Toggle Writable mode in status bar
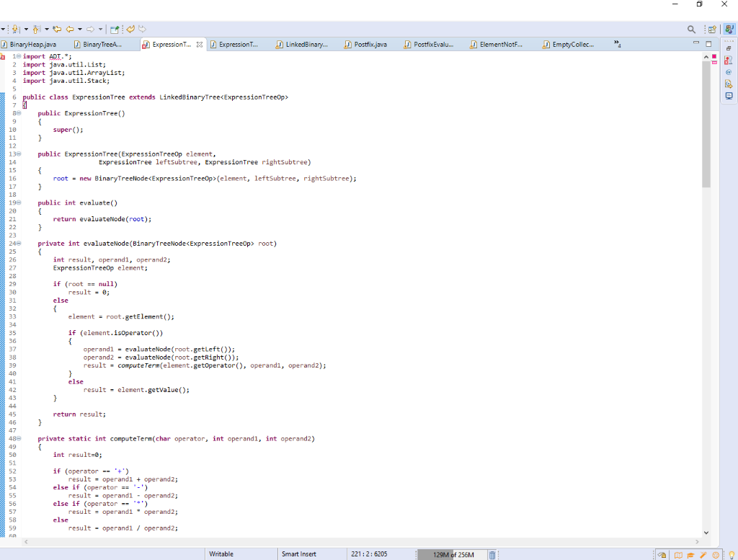The height and width of the screenshot is (560, 738). pyautogui.click(x=221, y=554)
